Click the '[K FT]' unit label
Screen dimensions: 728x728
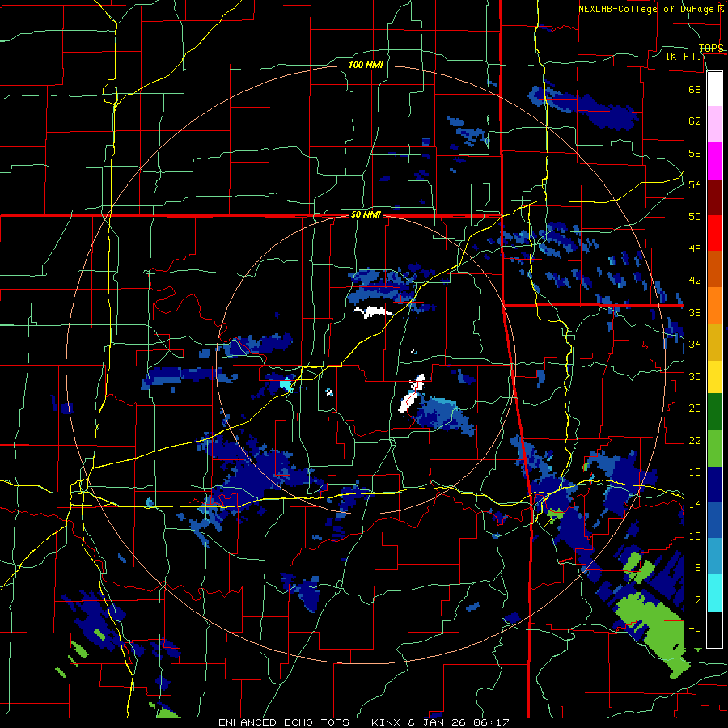[x=684, y=57]
